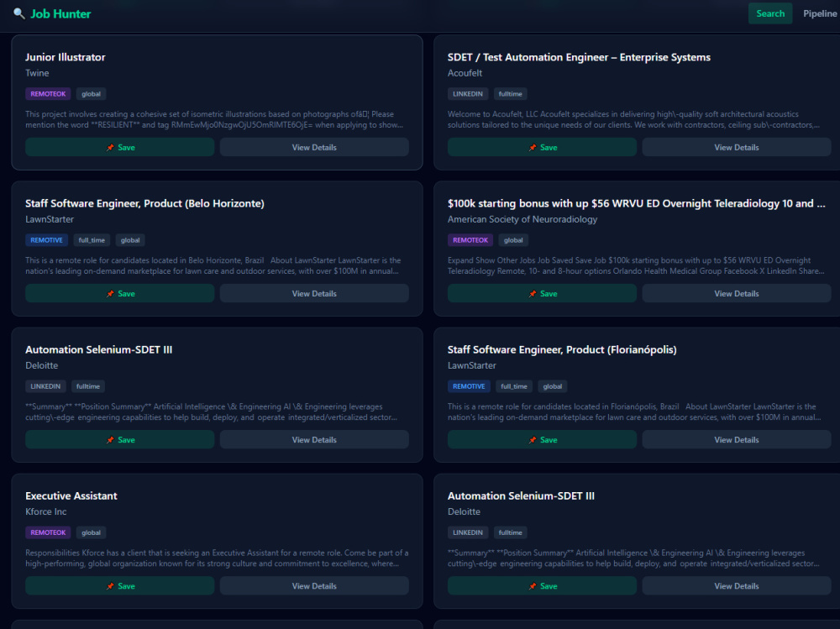The width and height of the screenshot is (840, 629).
Task: Click LawnStarter name on Florianópolis card
Action: click(472, 365)
